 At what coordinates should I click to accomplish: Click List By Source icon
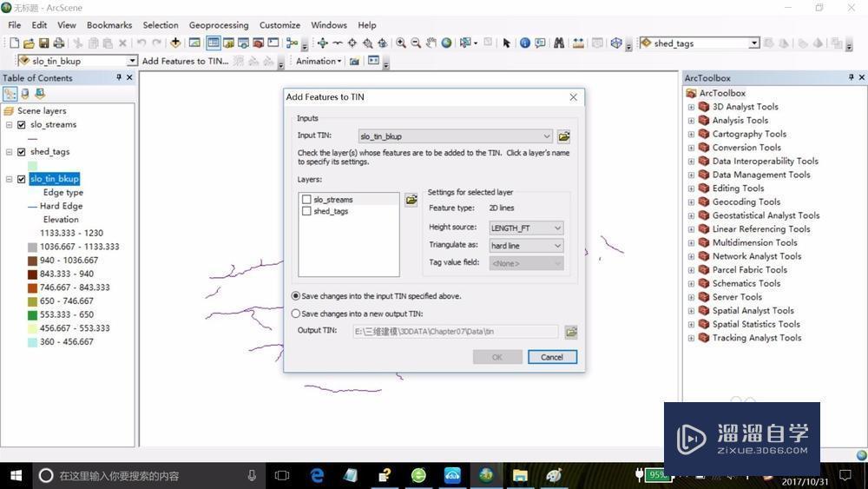tap(25, 94)
